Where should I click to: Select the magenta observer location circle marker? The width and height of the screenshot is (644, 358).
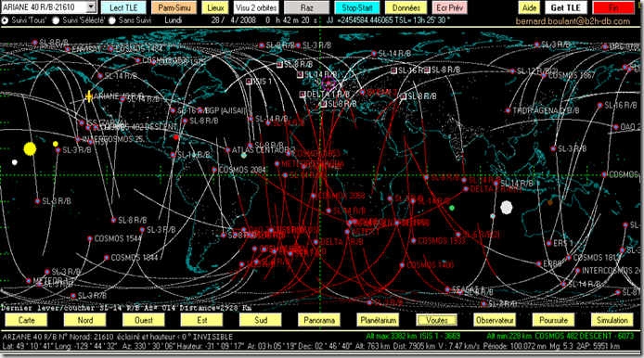pos(328,83)
